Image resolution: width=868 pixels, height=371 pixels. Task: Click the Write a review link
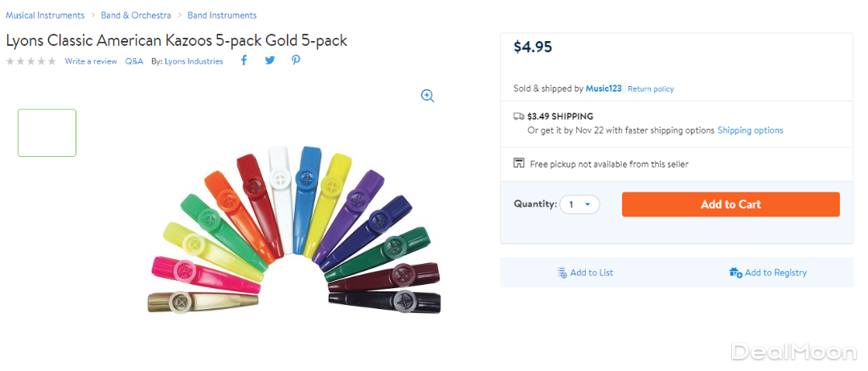tap(91, 61)
